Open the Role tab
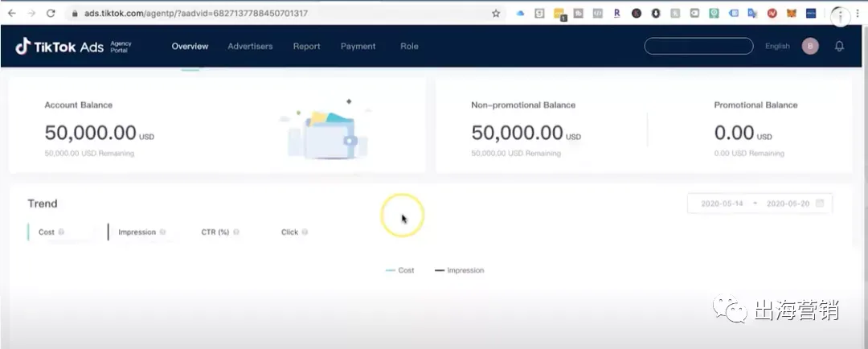The width and height of the screenshot is (868, 349). pos(409,47)
